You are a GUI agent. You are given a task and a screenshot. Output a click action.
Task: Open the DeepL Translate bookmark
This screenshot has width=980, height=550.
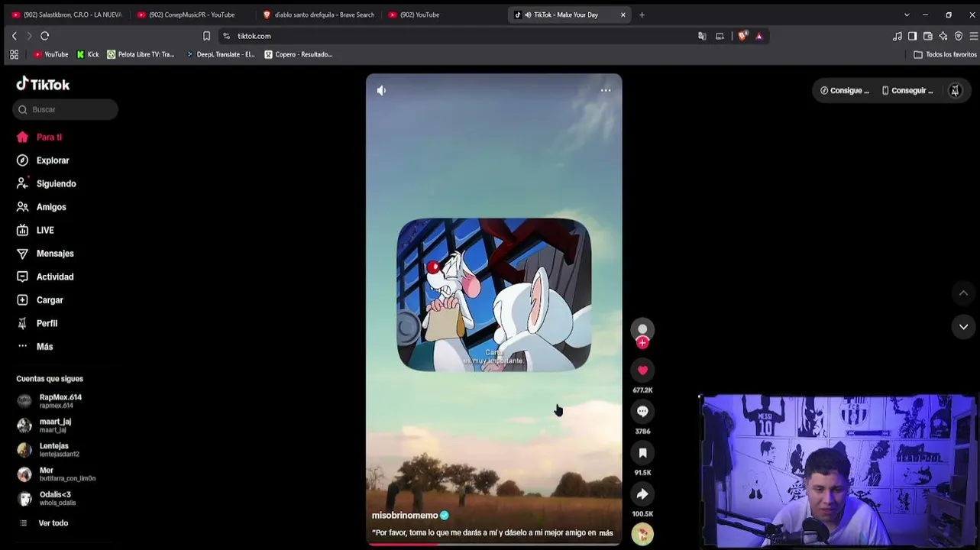221,54
